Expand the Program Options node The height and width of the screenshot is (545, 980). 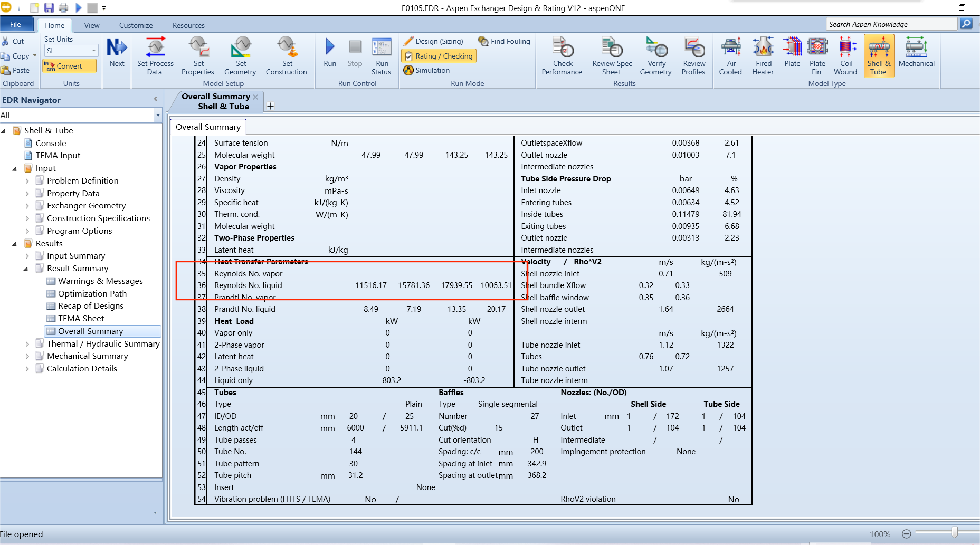click(27, 231)
